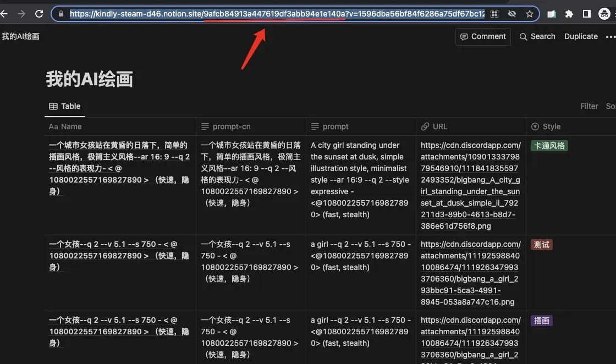616x364 pixels.
Task: Select the Table view tab
Action: [x=65, y=106]
